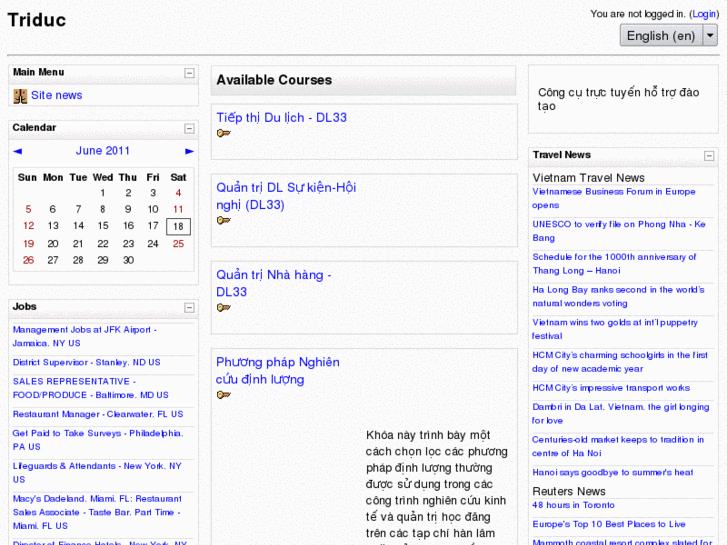Click the key icon under Phương pháp Nghiên cứu
727x545 pixels.
click(223, 395)
